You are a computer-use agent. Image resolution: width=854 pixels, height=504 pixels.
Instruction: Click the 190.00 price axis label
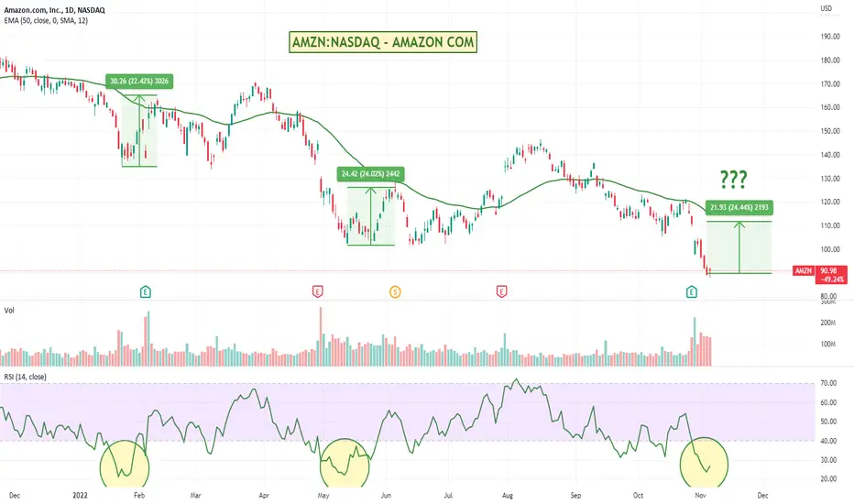tap(830, 37)
